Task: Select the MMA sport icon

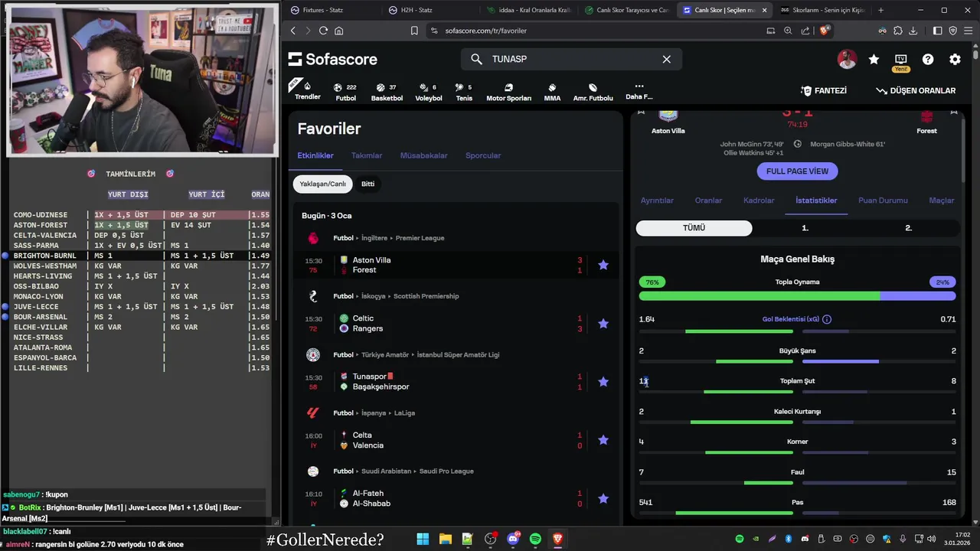Action: coord(552,92)
